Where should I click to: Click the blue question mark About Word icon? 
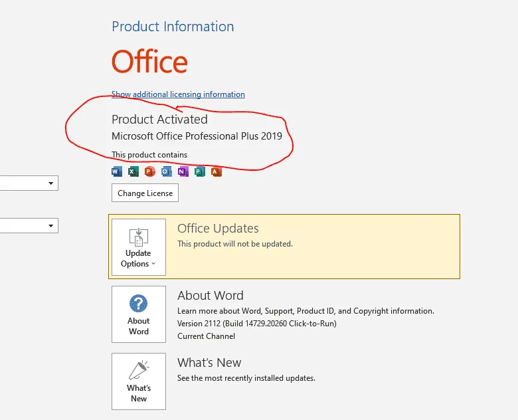coord(138,303)
